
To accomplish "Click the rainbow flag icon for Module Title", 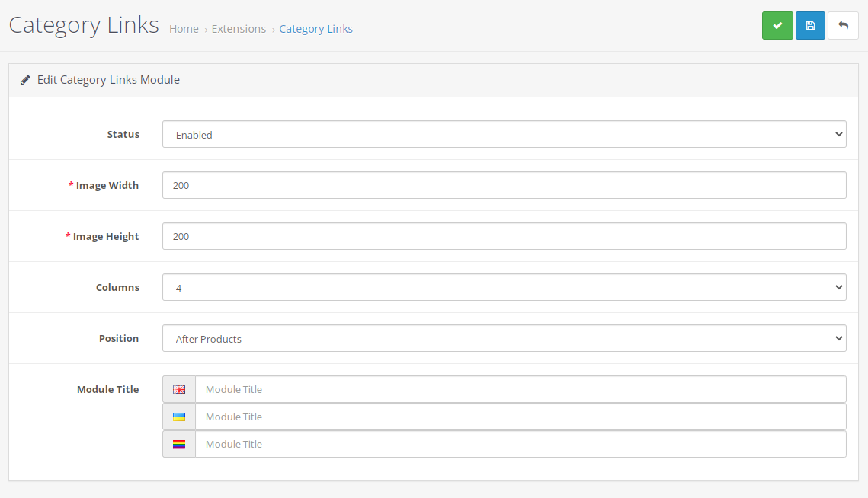I will 179,445.
